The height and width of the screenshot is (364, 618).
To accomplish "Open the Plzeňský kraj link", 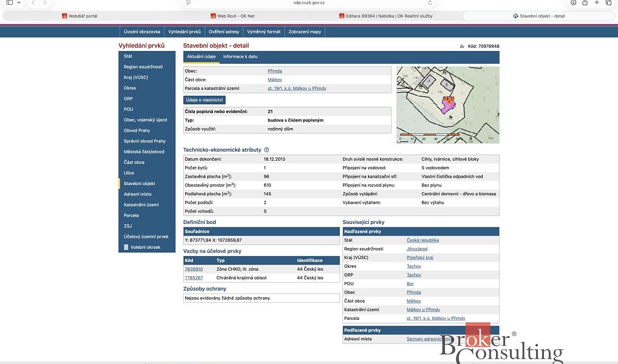I will (419, 258).
